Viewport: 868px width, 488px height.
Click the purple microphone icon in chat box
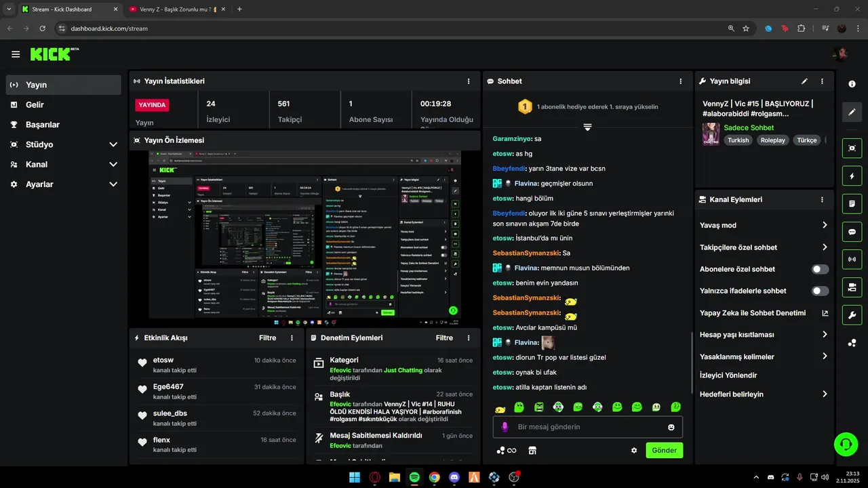coord(504,427)
